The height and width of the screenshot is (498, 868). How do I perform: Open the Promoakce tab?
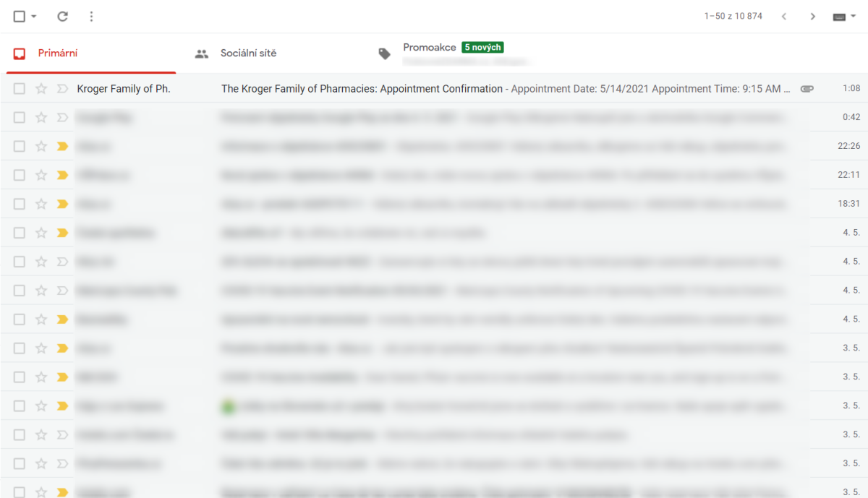coord(429,48)
